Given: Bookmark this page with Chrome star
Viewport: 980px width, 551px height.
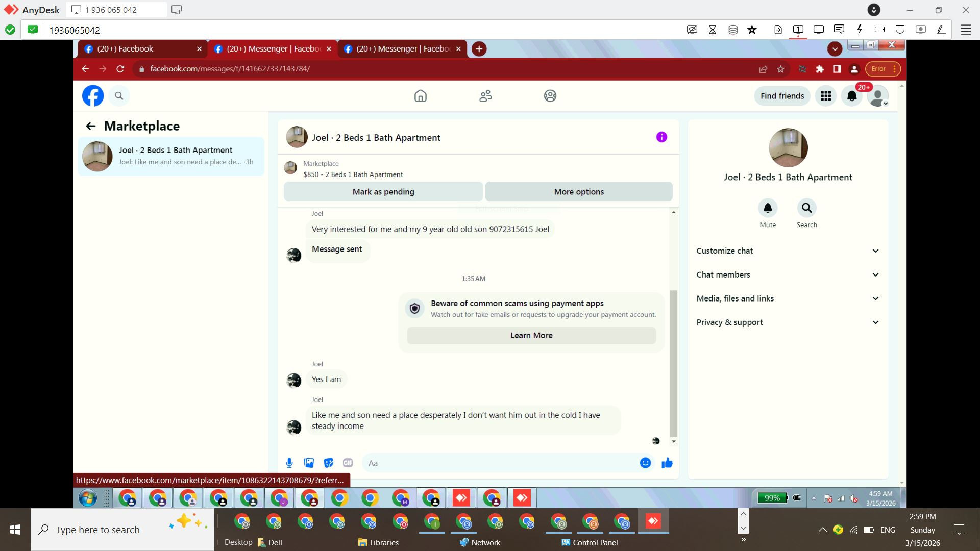Looking at the screenshot, I should 780,69.
